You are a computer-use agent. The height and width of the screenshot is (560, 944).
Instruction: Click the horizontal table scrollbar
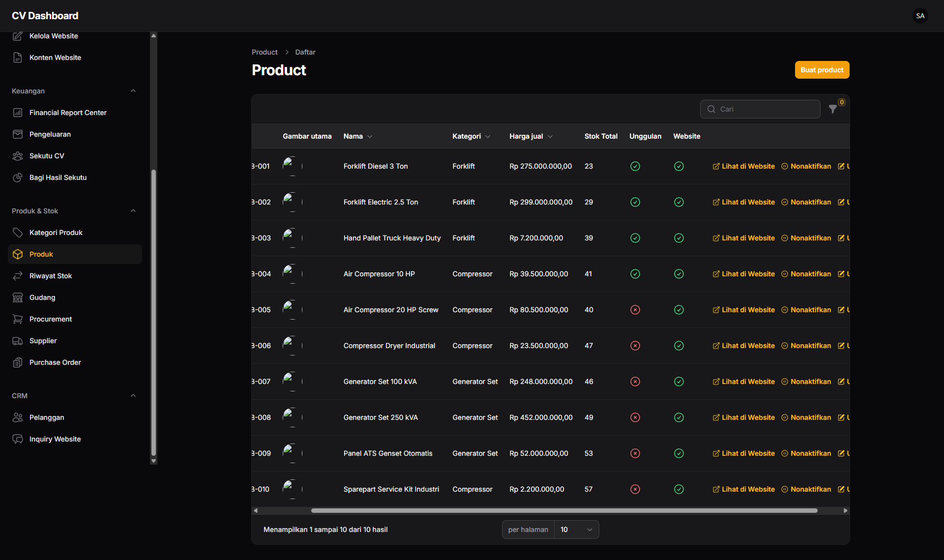pos(563,510)
